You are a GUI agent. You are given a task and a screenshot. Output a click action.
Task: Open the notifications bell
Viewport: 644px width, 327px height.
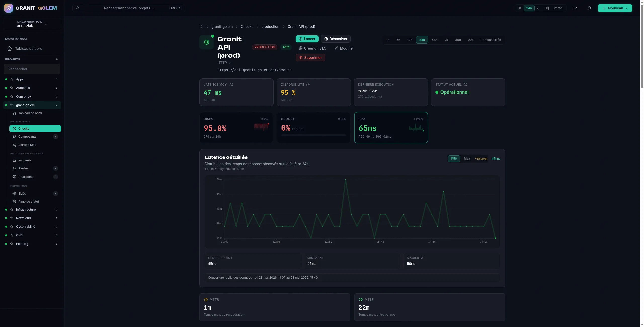[x=589, y=8]
